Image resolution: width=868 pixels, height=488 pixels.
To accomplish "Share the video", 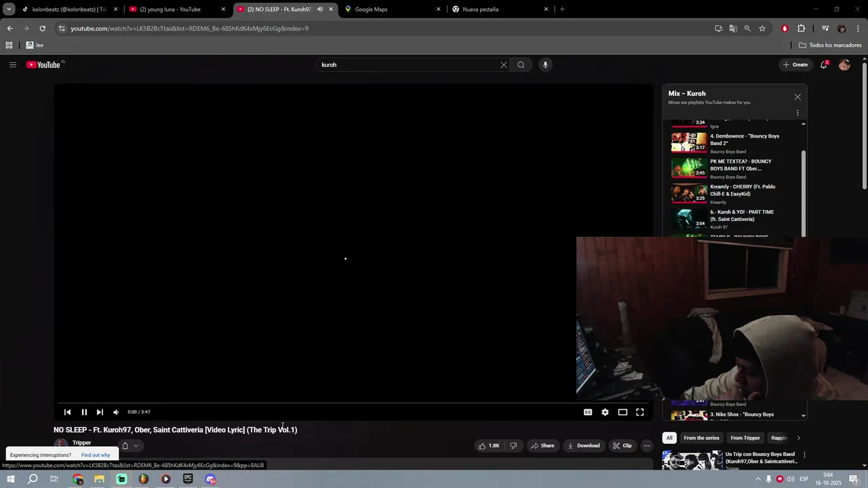I will pos(542,445).
